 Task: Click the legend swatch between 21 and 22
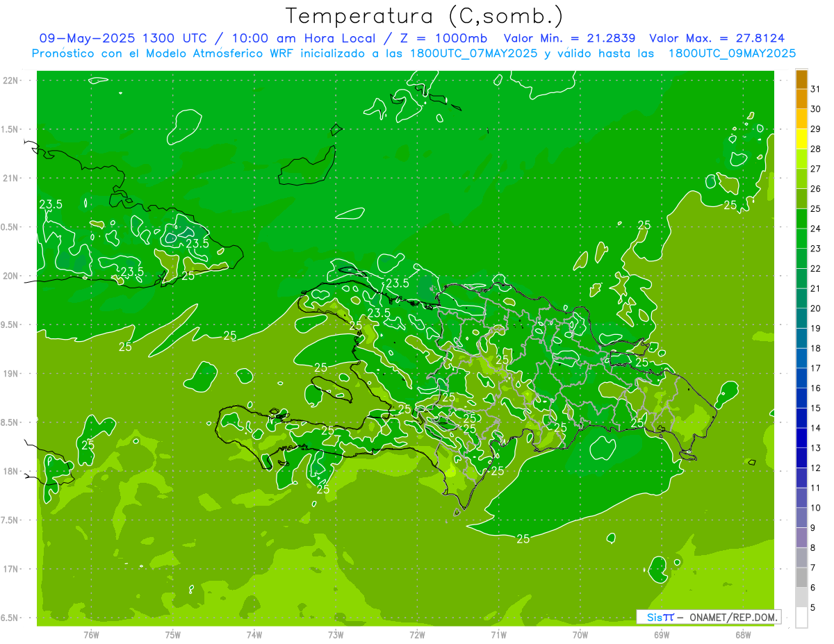(801, 278)
